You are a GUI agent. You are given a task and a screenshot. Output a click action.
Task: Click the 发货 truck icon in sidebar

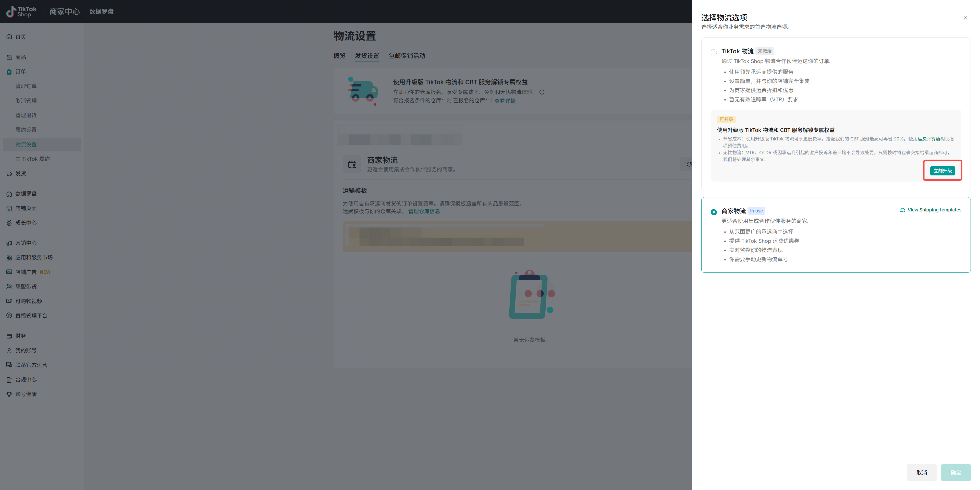pos(9,174)
